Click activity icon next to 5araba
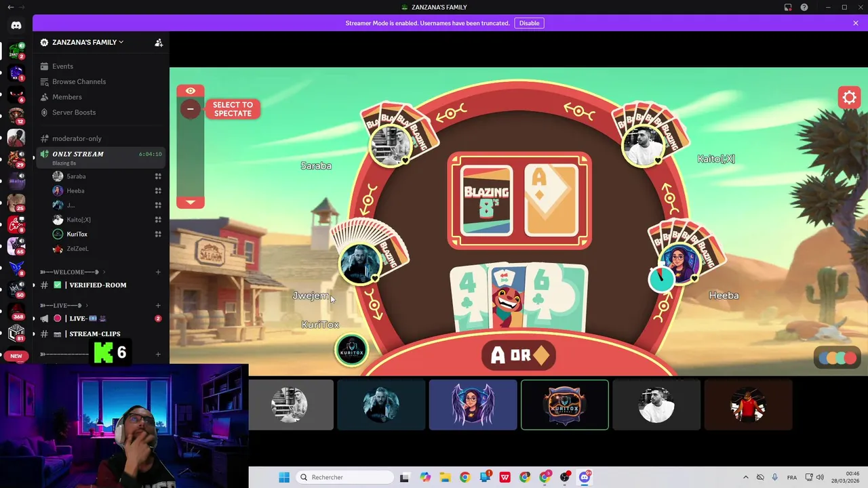Viewport: 868px width, 488px height. click(158, 176)
